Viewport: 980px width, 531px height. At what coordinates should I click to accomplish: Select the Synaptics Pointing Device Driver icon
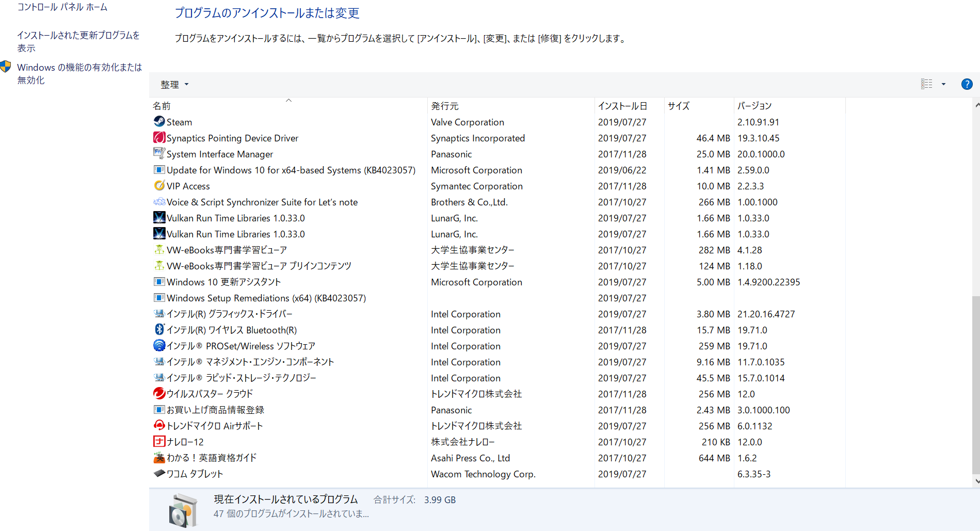tap(159, 138)
